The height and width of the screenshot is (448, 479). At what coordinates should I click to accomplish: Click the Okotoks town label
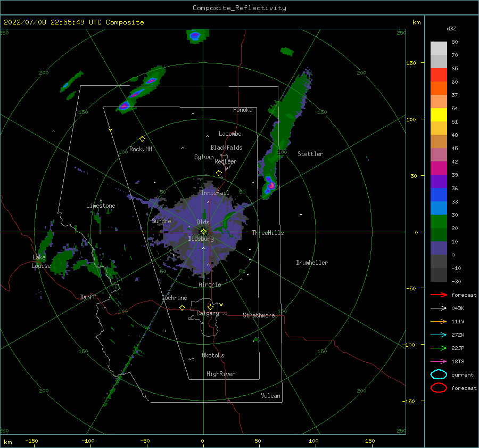(x=213, y=356)
